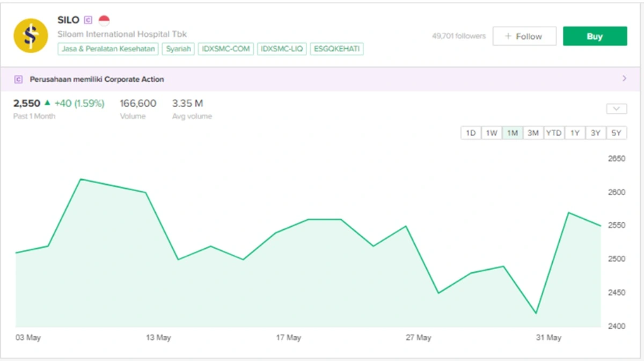Click the Perusahaan memiliki Corporate Action text
Image resolution: width=644 pixels, height=361 pixels.
coord(97,79)
